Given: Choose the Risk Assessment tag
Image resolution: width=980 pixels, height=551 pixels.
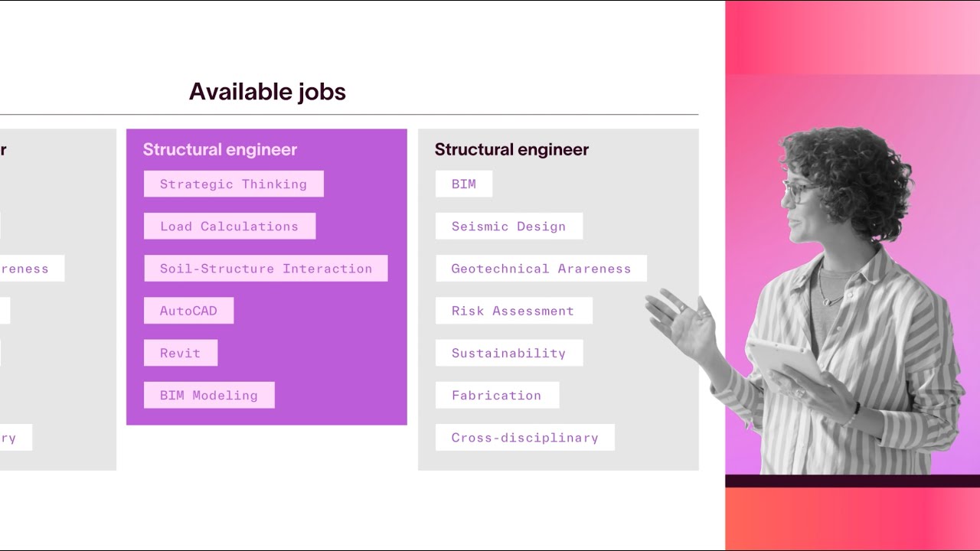Looking at the screenshot, I should (x=514, y=311).
